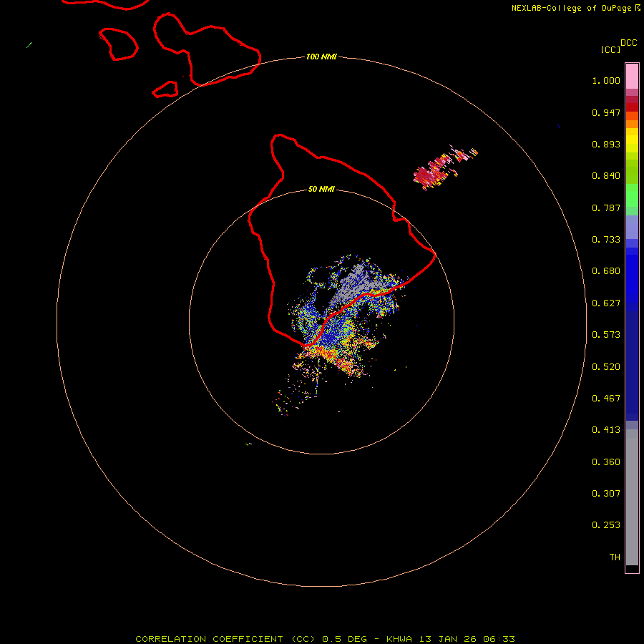Click the 0.360 scale value
Screen dimensions: 644x644
coord(606,462)
